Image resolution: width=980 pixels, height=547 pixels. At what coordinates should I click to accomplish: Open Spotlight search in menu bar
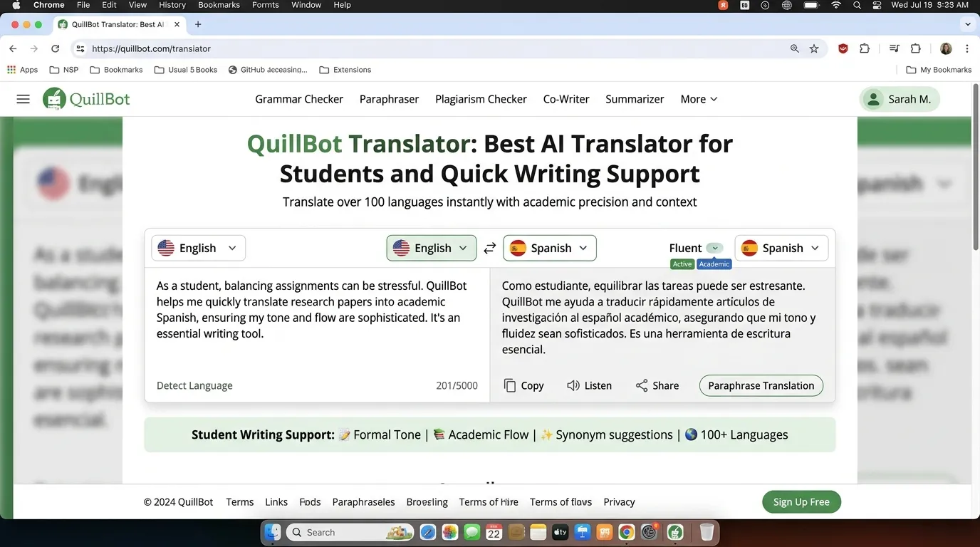tap(857, 5)
